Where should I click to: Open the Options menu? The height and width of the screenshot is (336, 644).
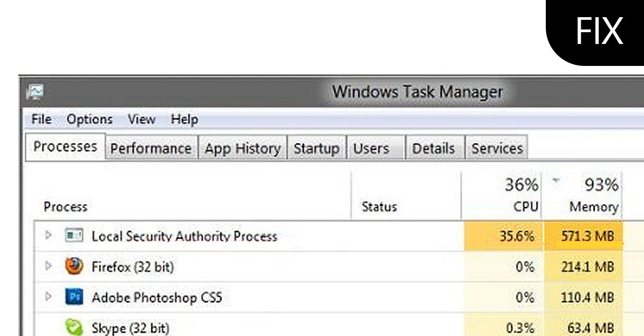click(90, 119)
